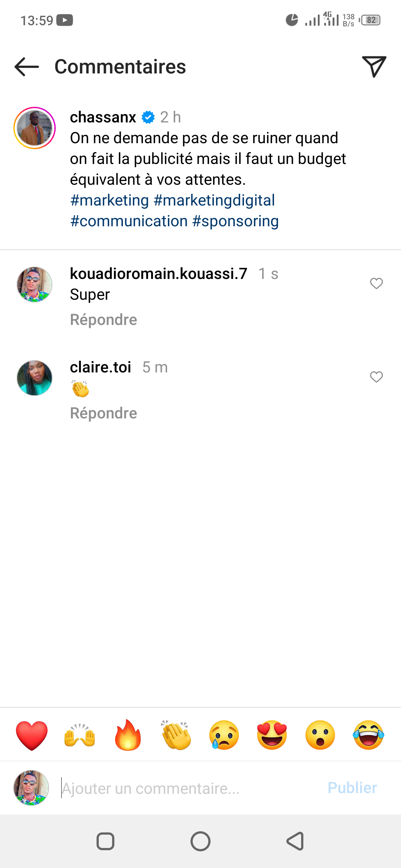Tap the Publier button
The width and height of the screenshot is (401, 868).
tap(352, 788)
